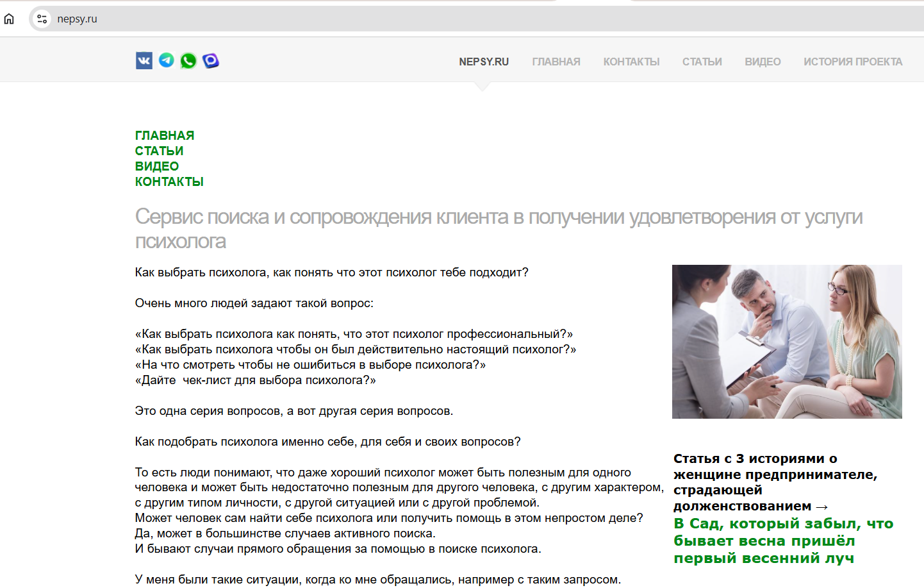
Task: Click the green ГЛАВНАЯ link
Action: point(165,135)
